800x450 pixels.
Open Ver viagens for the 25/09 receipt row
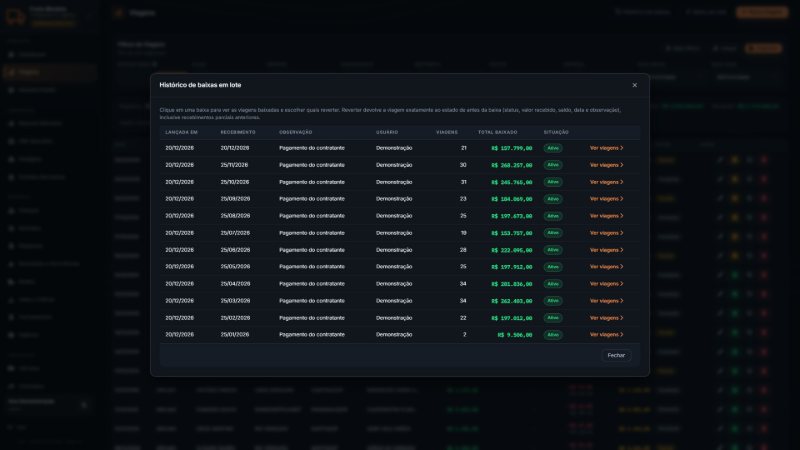607,199
